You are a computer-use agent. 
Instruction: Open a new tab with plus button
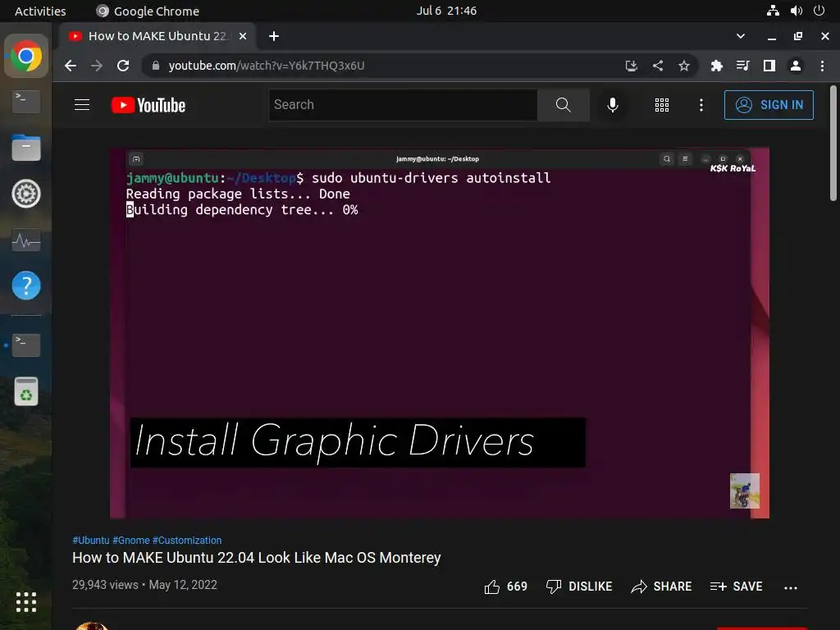274,36
